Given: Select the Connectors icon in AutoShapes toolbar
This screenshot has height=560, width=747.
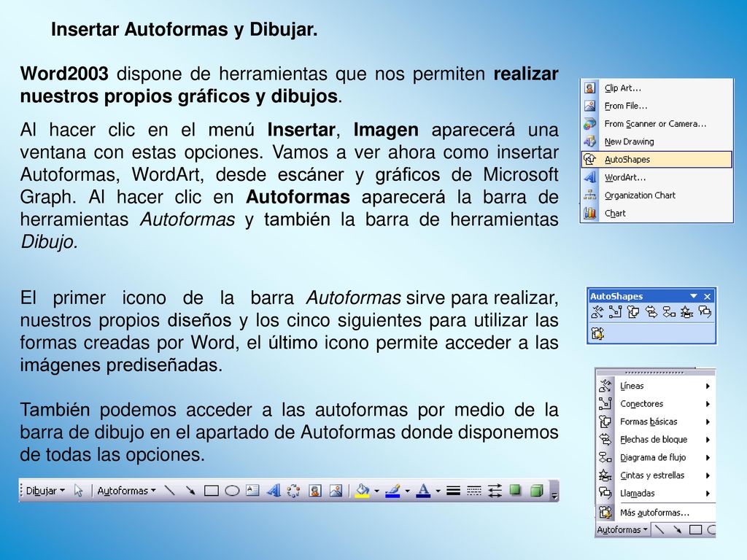Looking at the screenshot, I should point(615,312).
